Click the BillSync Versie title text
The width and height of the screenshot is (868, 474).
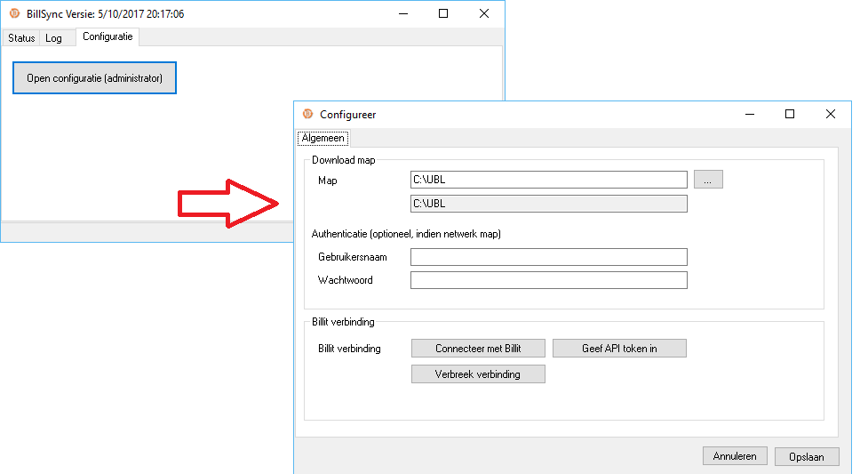(105, 14)
